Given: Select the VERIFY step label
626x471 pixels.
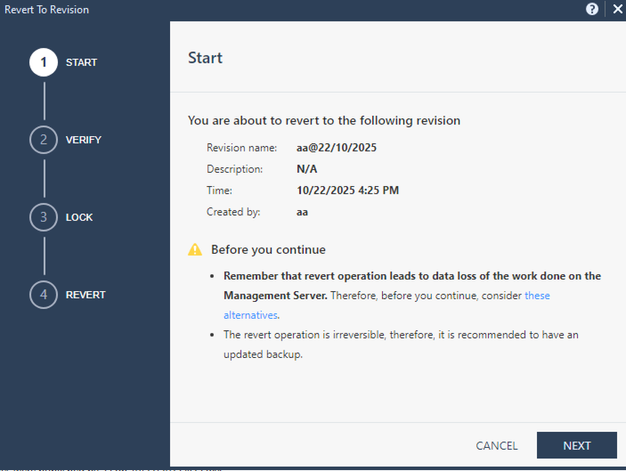Looking at the screenshot, I should click(84, 140).
